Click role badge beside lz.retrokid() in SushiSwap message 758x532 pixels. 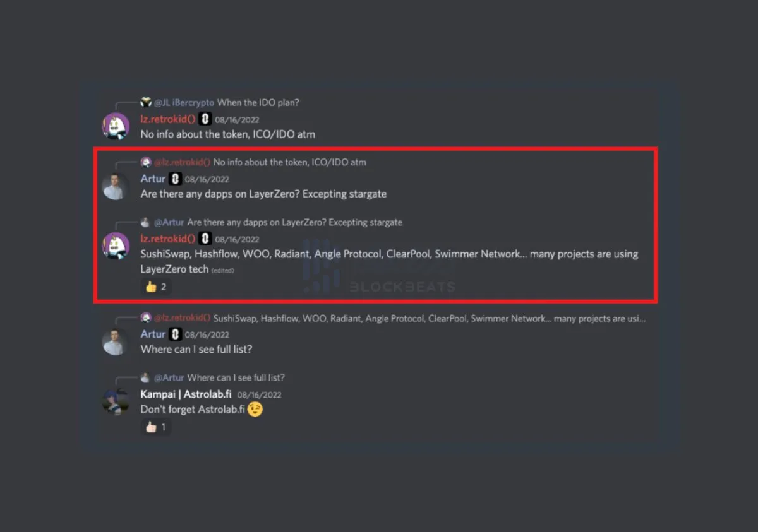205,239
